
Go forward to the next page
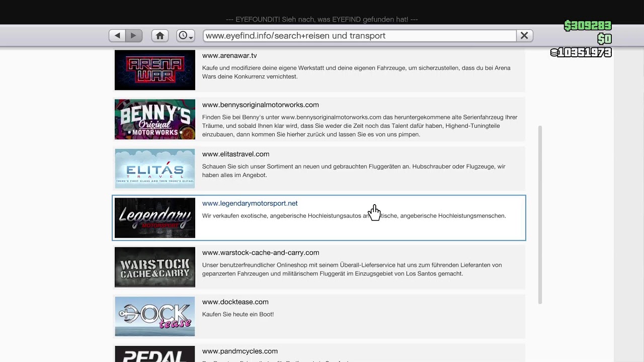[x=133, y=36]
